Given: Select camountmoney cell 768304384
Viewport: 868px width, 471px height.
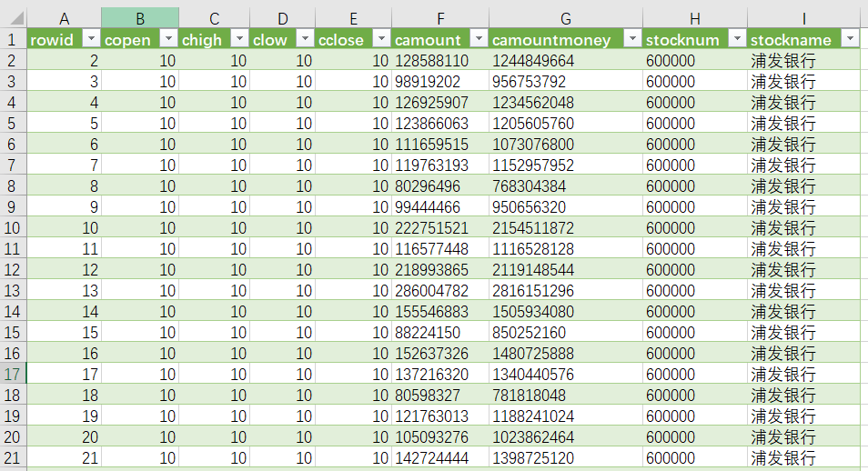Looking at the screenshot, I should [x=566, y=186].
